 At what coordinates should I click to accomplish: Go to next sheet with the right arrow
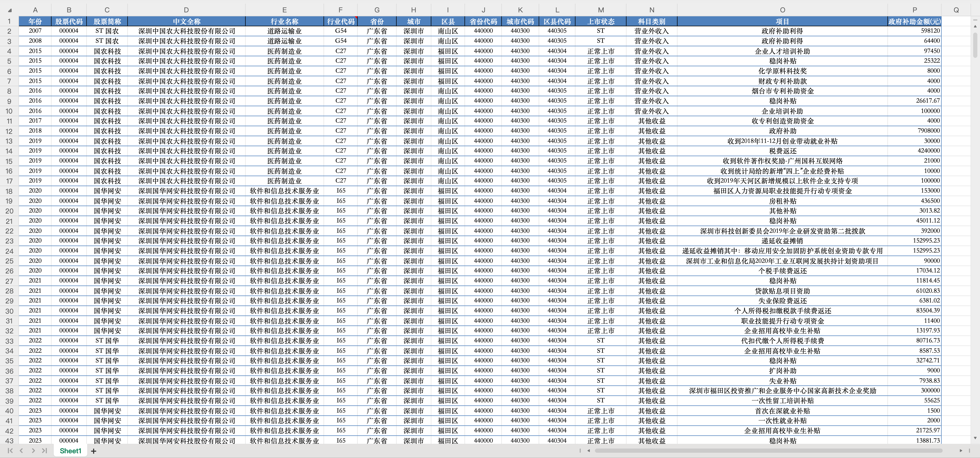tap(33, 451)
